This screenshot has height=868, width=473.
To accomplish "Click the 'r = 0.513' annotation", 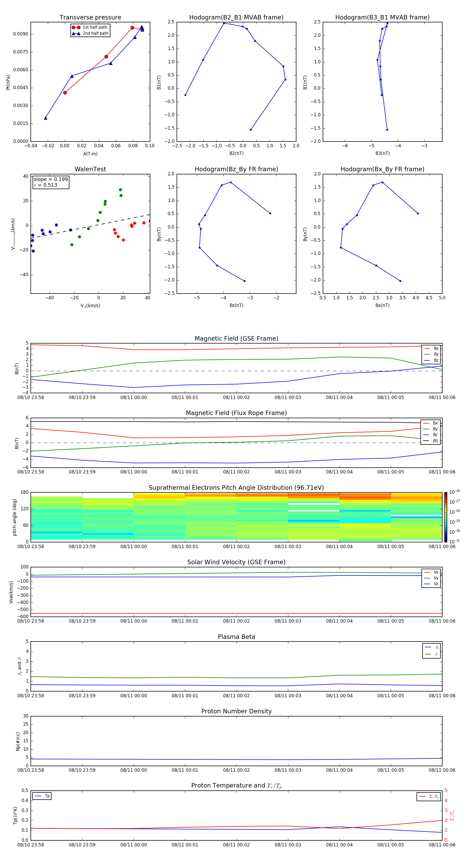I will pos(45,185).
